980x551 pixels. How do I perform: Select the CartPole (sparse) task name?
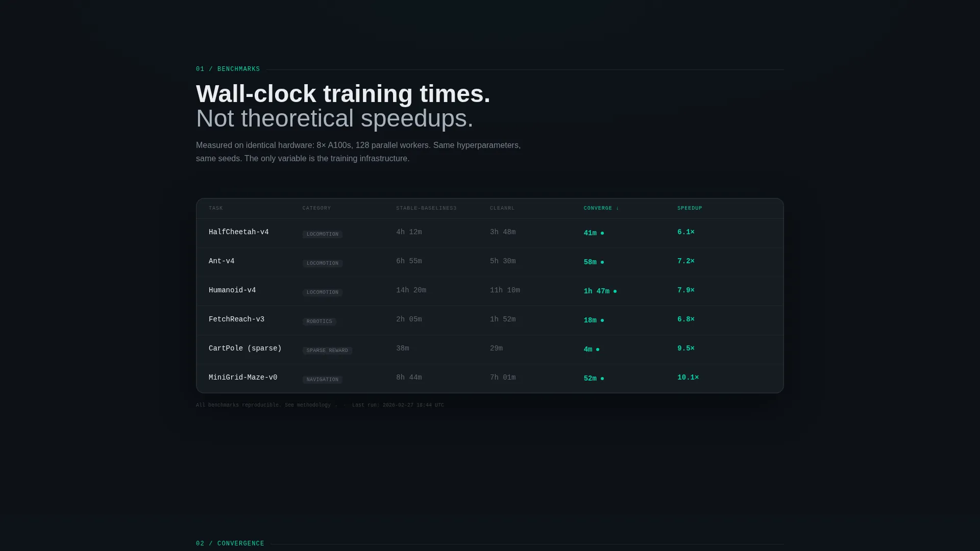pyautogui.click(x=245, y=348)
